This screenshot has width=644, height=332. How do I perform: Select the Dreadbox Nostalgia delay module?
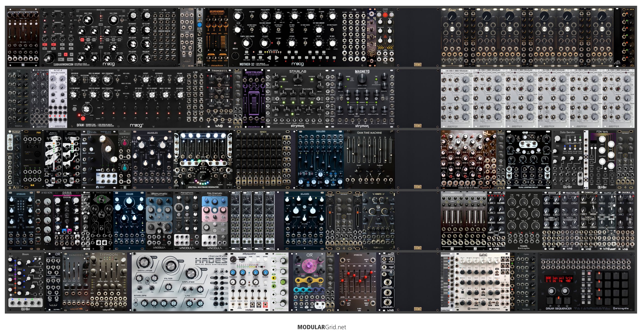pos(254,98)
